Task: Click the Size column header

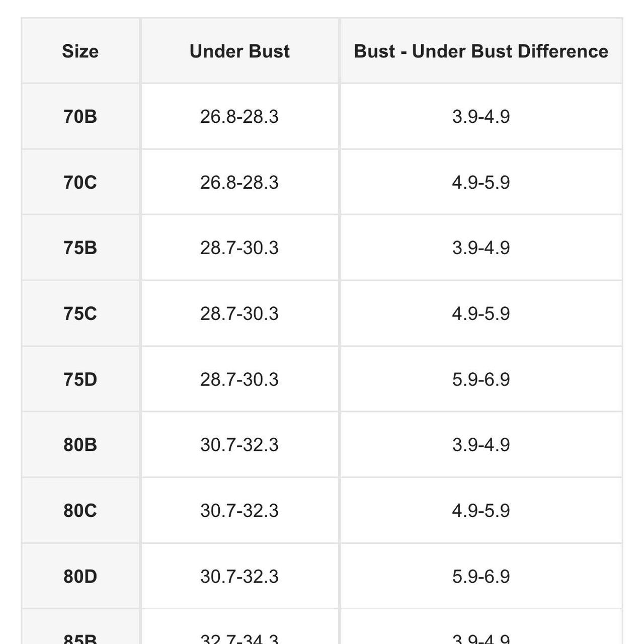Action: point(80,51)
